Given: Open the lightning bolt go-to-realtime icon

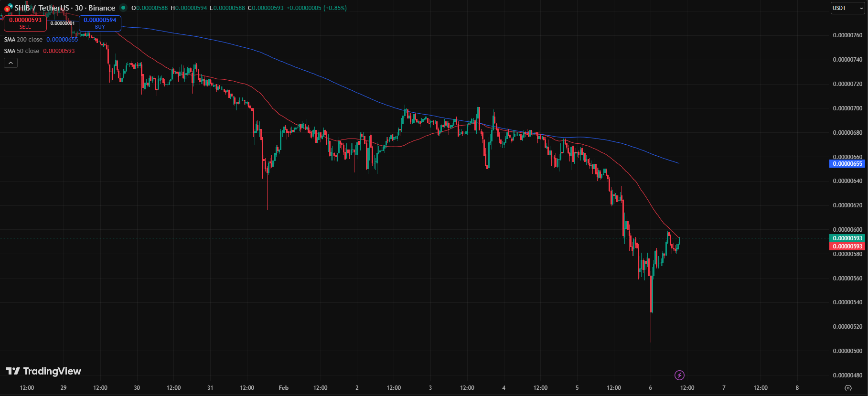Looking at the screenshot, I should tap(679, 375).
